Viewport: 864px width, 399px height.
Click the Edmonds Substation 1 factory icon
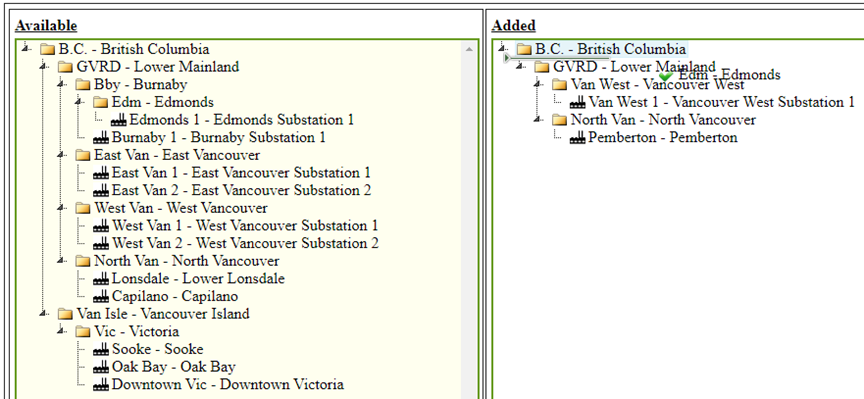(118, 120)
